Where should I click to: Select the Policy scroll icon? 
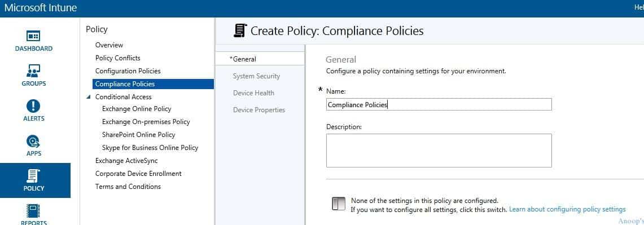pyautogui.click(x=33, y=177)
